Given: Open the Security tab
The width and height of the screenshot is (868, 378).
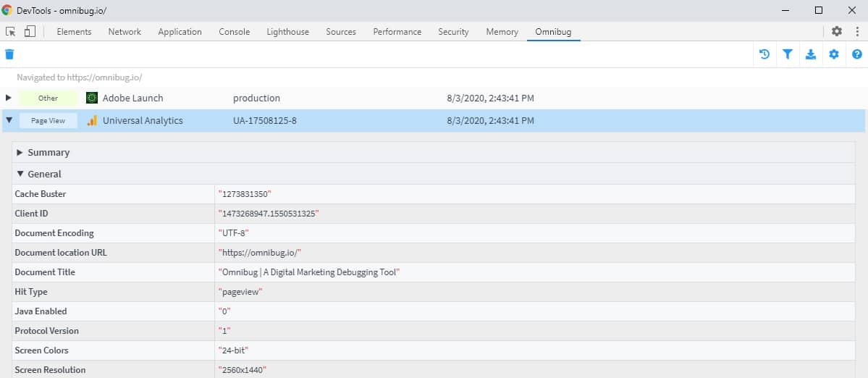Looking at the screenshot, I should (x=453, y=32).
